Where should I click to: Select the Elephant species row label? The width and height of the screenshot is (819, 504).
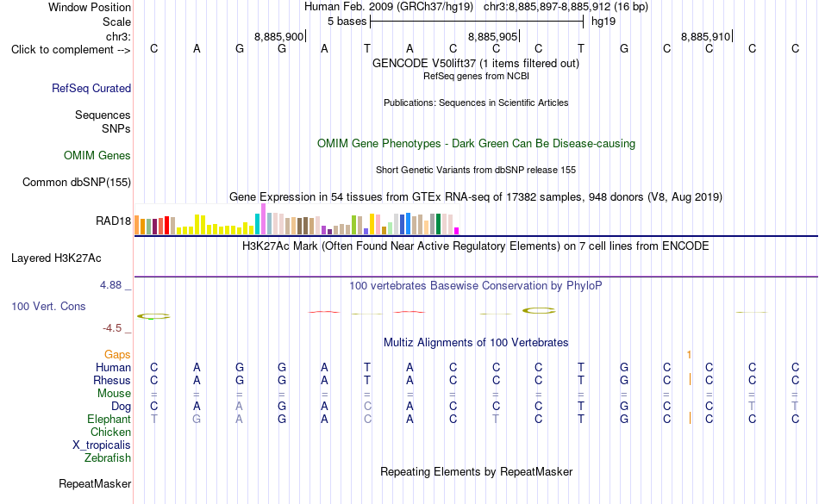(109, 419)
